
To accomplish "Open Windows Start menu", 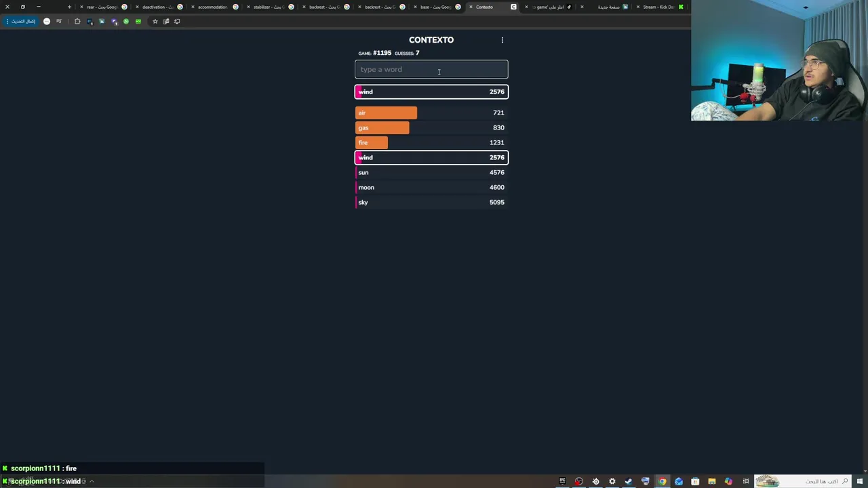I will 859,481.
